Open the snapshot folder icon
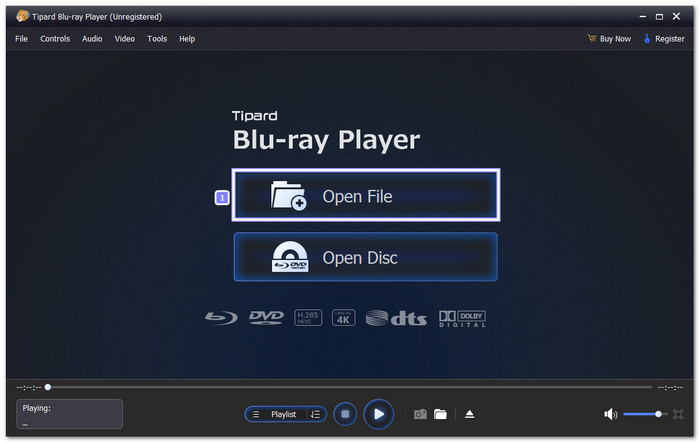The image size is (700, 443). click(441, 414)
